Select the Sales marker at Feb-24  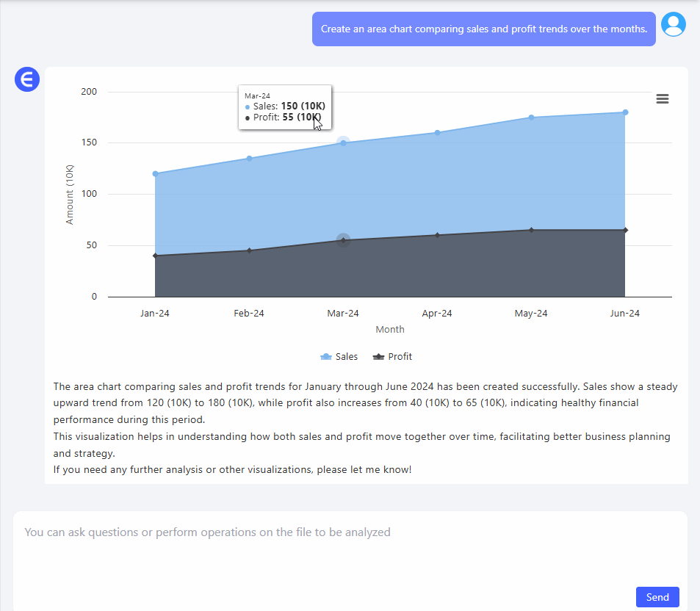click(x=249, y=159)
